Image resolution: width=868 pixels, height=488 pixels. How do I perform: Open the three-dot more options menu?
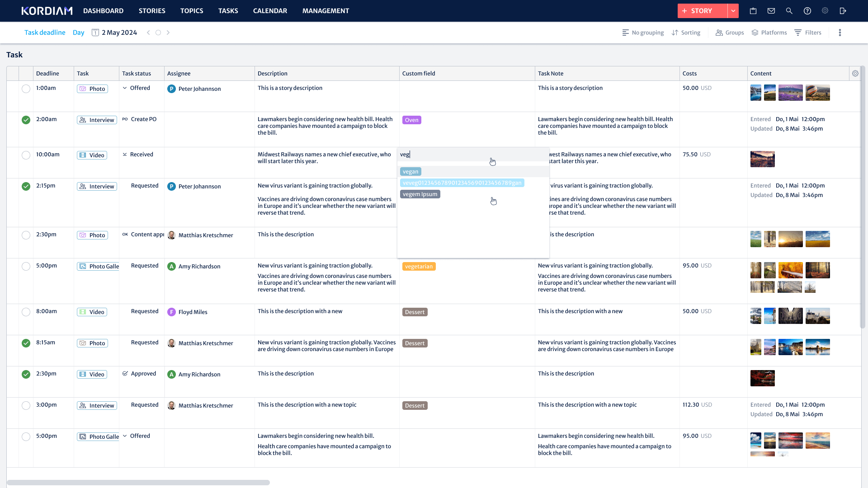[x=840, y=33]
